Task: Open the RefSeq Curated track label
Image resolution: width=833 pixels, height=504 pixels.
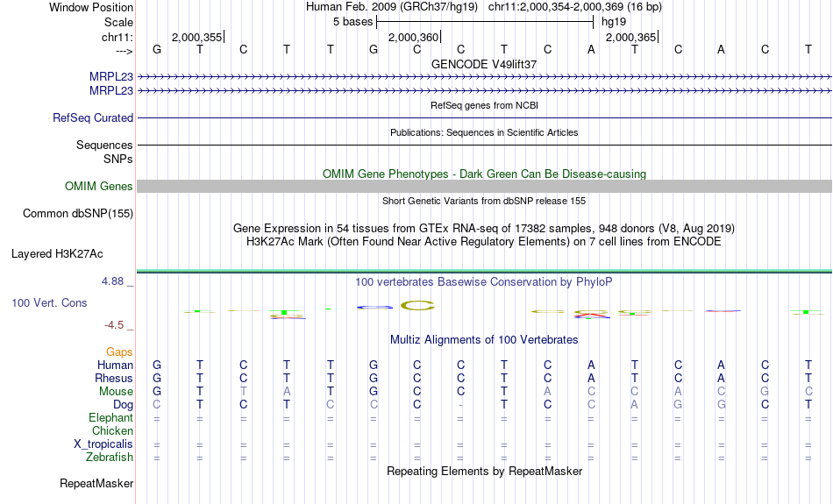Action: point(93,118)
